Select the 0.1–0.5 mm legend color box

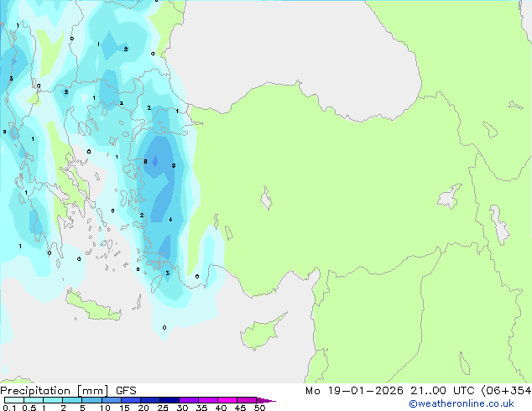tap(14, 400)
